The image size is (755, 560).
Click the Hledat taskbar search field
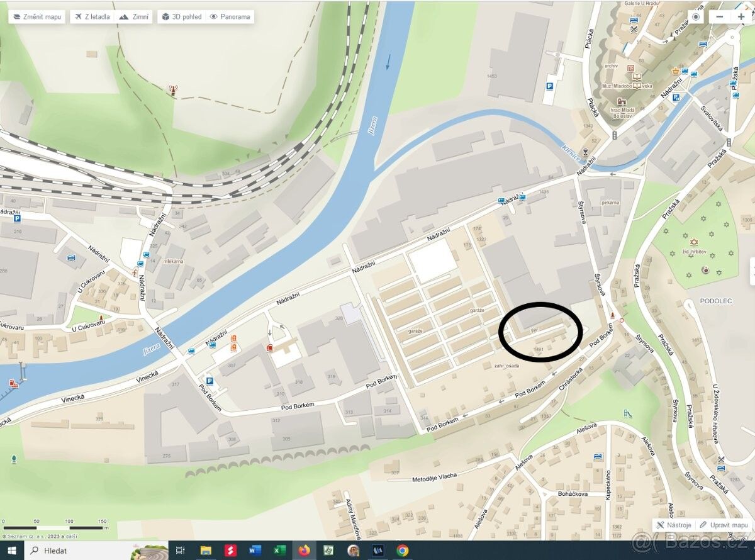(x=75, y=551)
